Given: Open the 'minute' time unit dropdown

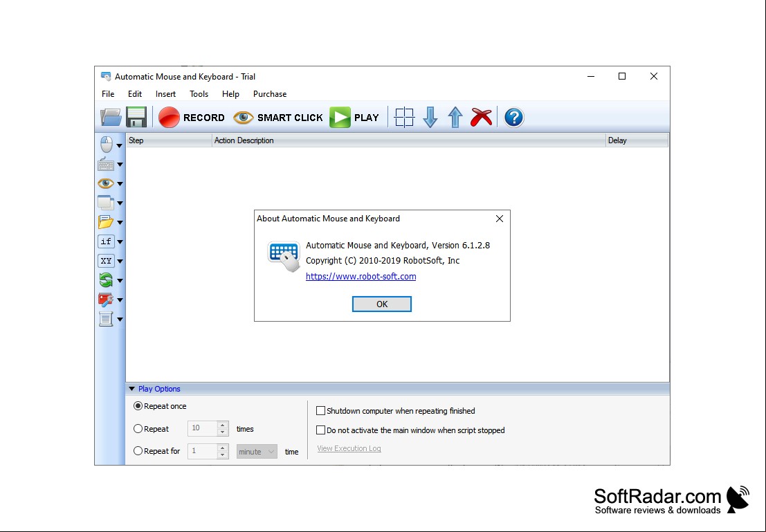Looking at the screenshot, I should click(x=257, y=451).
